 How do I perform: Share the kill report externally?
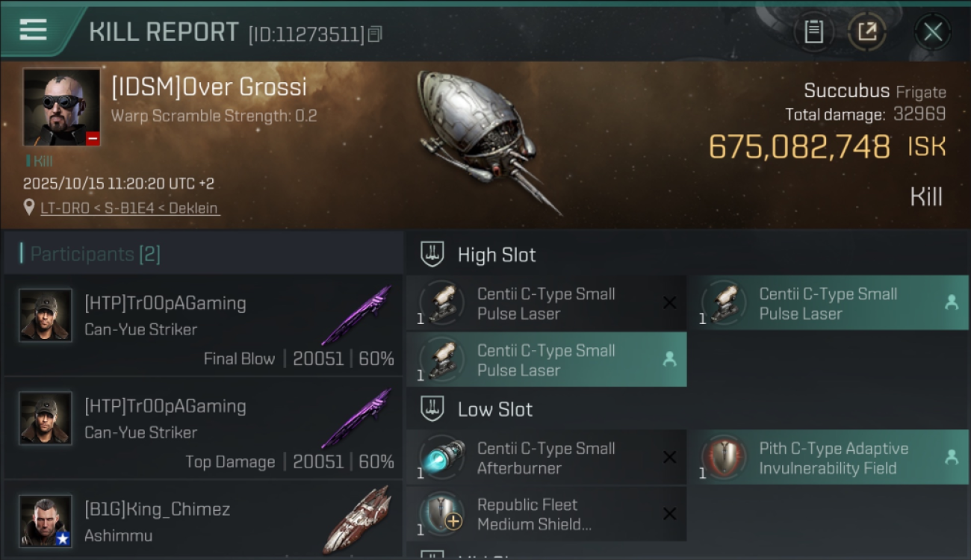click(867, 31)
